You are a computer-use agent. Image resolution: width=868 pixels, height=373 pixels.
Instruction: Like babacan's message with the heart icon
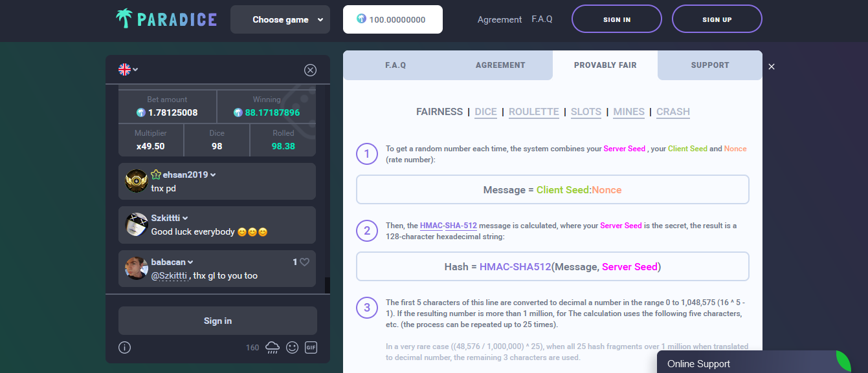tap(304, 262)
